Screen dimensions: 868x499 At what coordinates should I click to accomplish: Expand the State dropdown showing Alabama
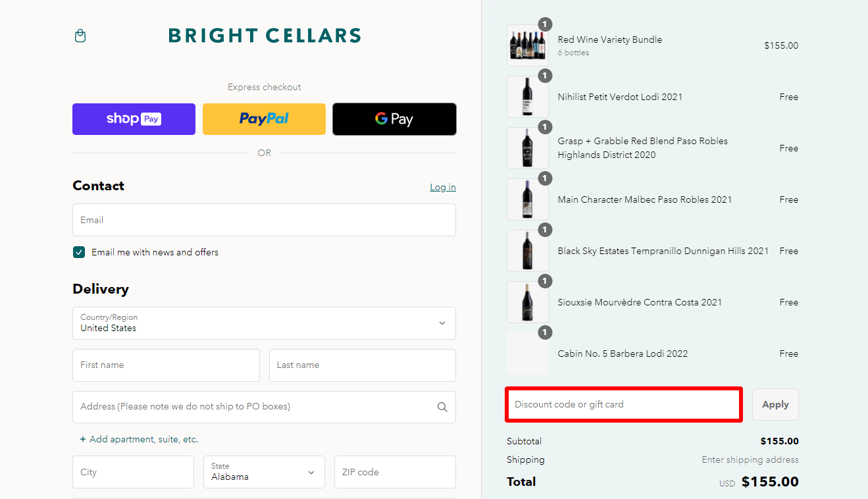264,472
